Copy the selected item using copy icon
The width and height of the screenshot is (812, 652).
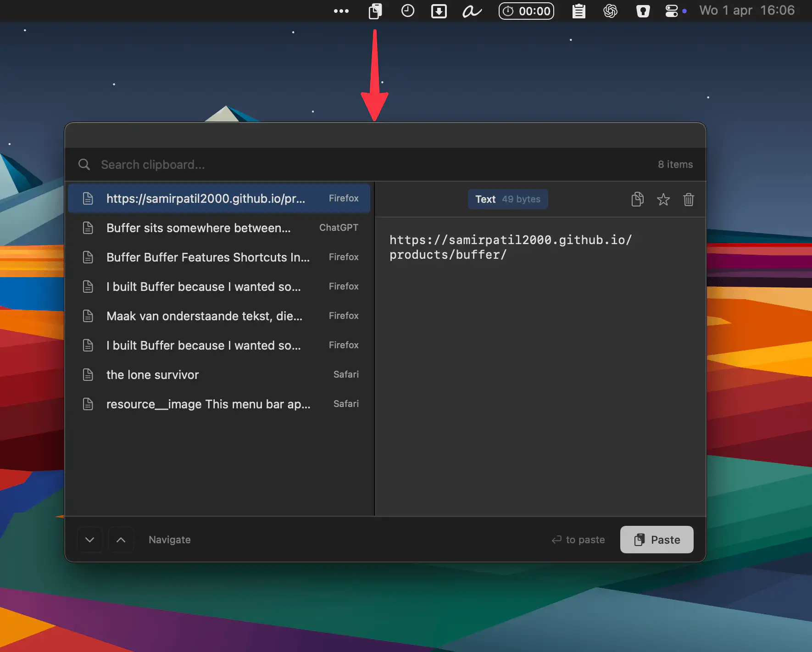point(637,200)
